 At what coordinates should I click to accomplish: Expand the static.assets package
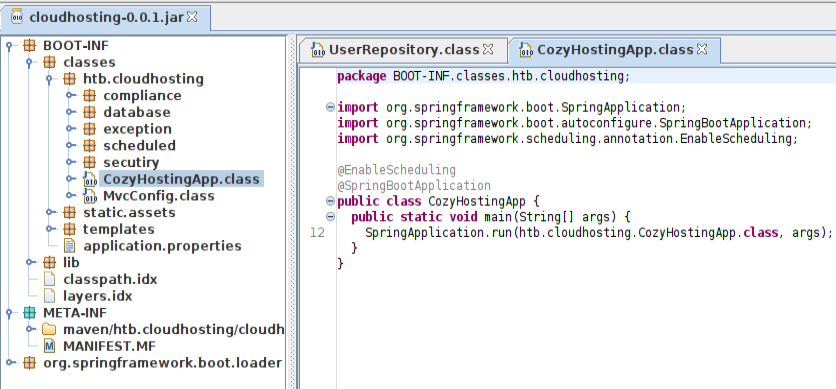click(50, 213)
